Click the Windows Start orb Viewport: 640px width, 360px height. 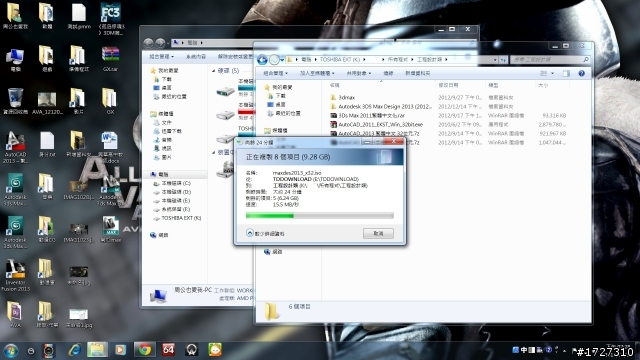click(11, 351)
